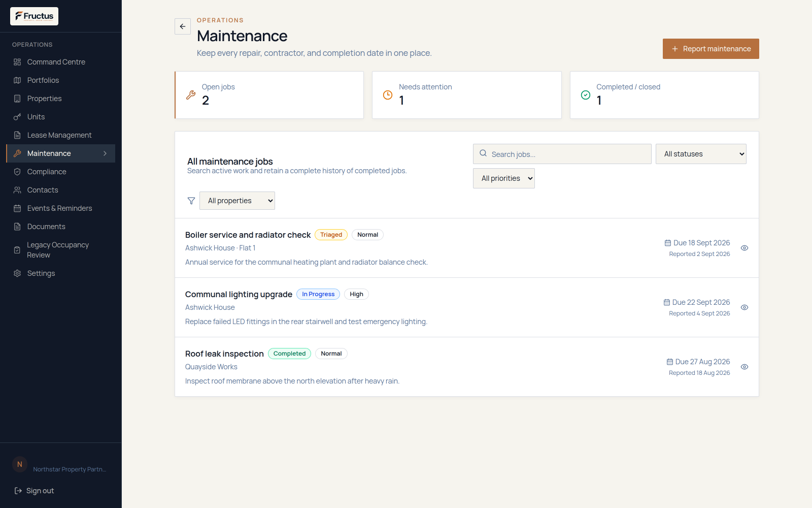Sign out of the application
The width and height of the screenshot is (812, 508).
[x=34, y=491]
